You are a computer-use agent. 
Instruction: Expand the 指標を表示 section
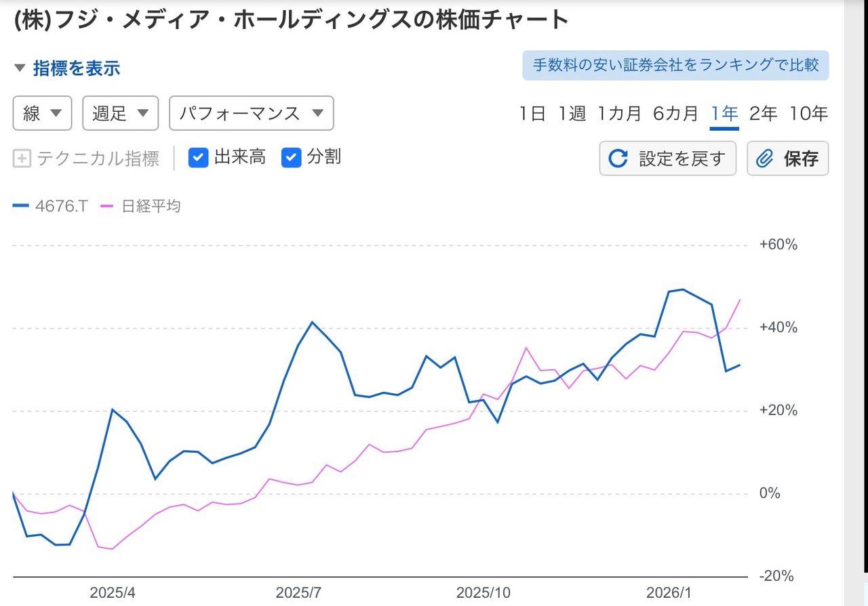click(x=67, y=68)
